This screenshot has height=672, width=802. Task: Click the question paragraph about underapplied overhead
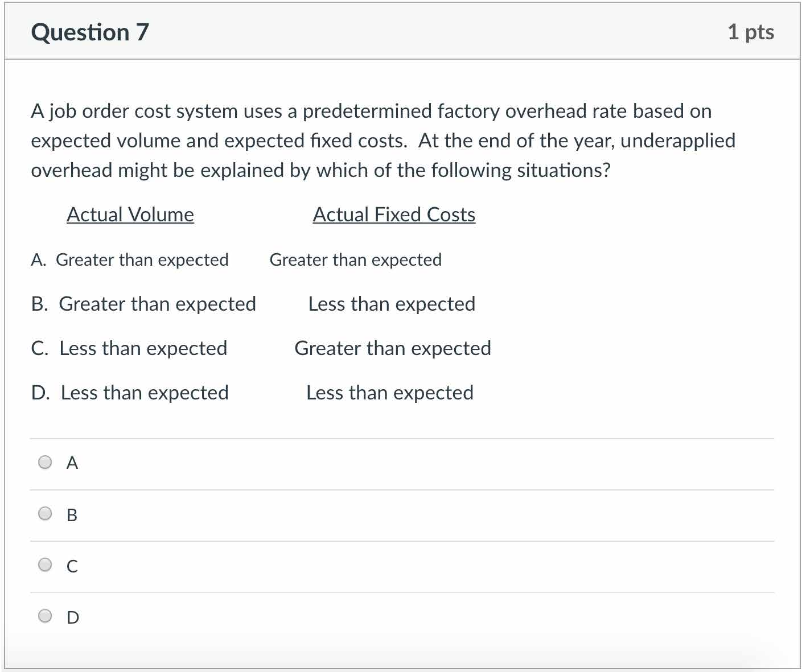pos(383,141)
